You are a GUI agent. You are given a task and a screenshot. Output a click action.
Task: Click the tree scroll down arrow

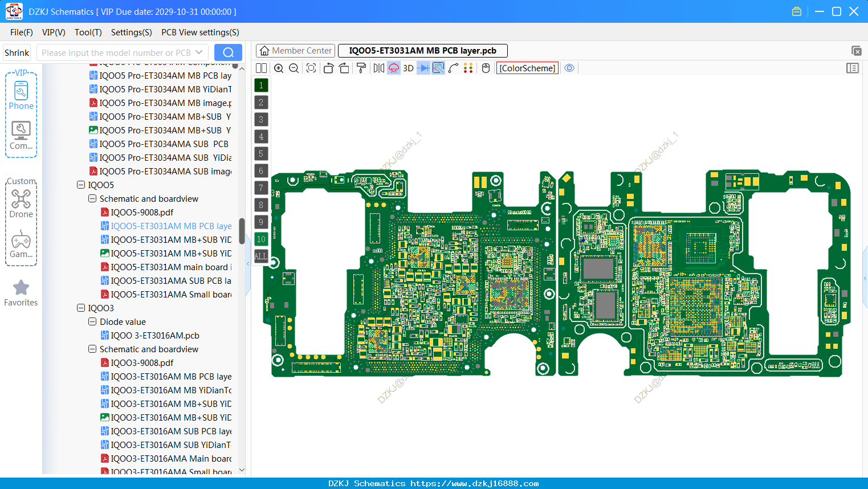coord(242,470)
